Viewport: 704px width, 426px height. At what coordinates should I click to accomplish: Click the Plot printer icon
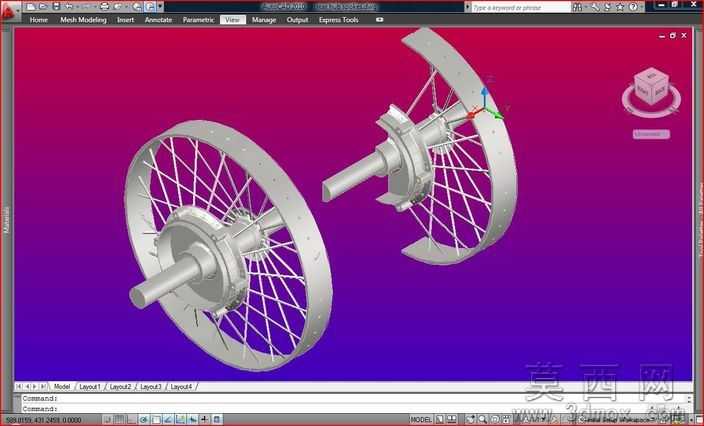[x=105, y=7]
